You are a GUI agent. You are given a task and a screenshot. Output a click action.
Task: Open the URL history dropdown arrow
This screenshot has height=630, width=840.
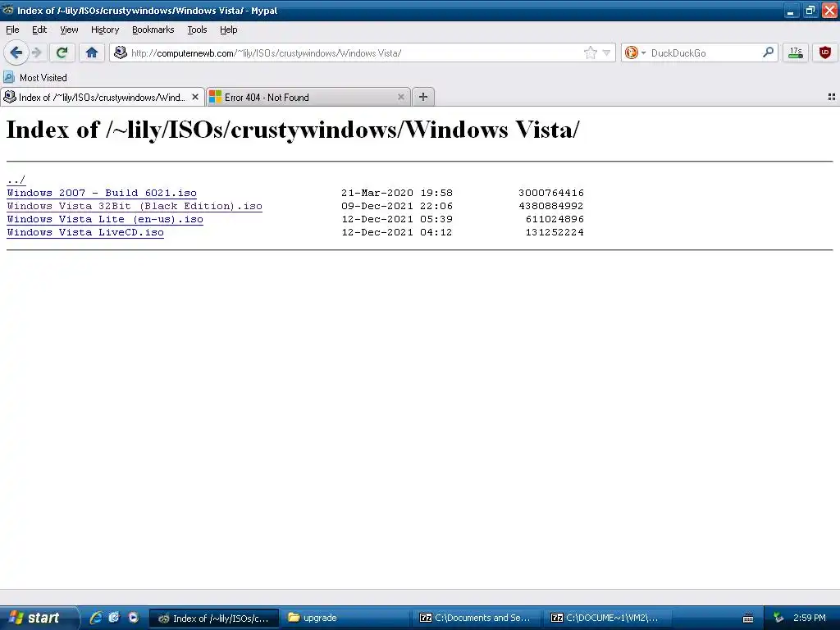coord(606,52)
